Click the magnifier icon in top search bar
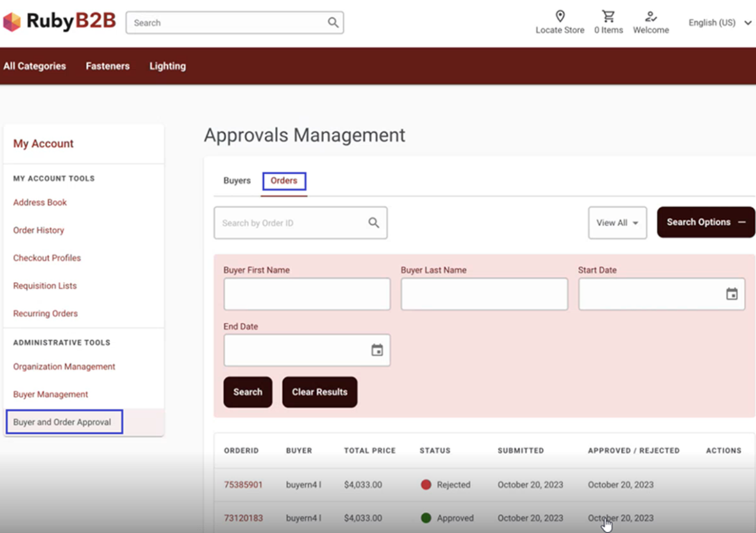The width and height of the screenshot is (756, 533). coord(333,22)
